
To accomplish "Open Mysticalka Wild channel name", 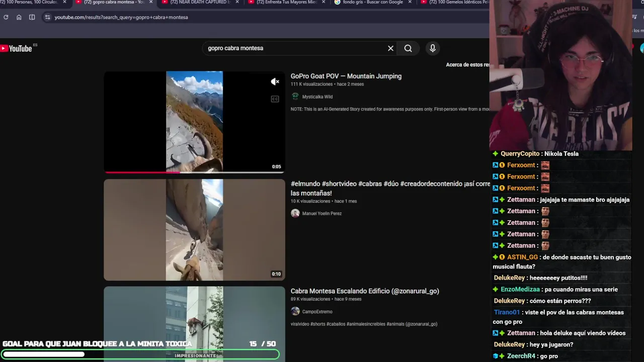I will coord(317,97).
